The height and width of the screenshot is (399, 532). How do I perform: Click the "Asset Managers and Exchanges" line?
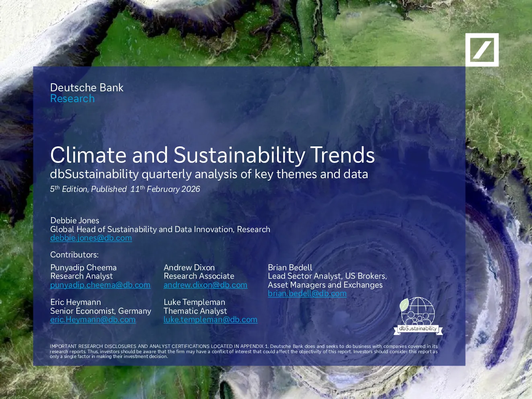tap(325, 285)
